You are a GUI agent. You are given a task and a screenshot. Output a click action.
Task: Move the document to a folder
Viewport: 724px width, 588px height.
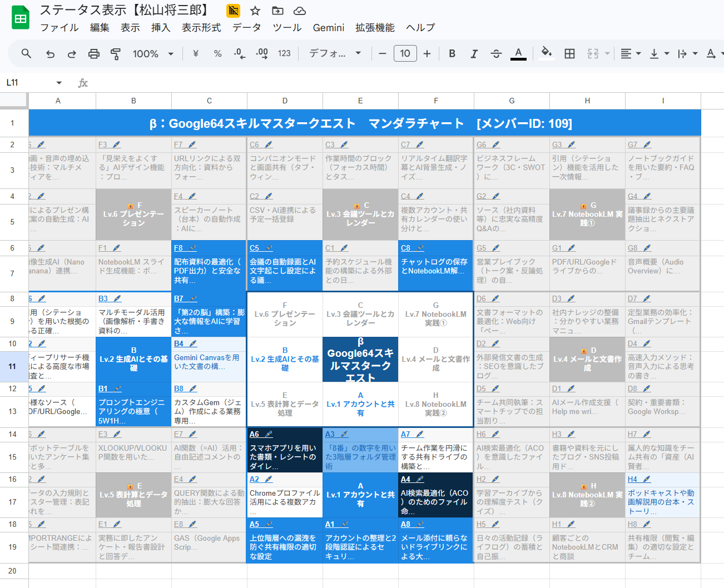(x=277, y=11)
